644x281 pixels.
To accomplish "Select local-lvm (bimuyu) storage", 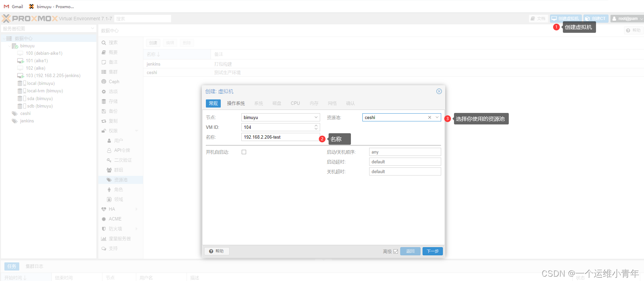I will 45,91.
